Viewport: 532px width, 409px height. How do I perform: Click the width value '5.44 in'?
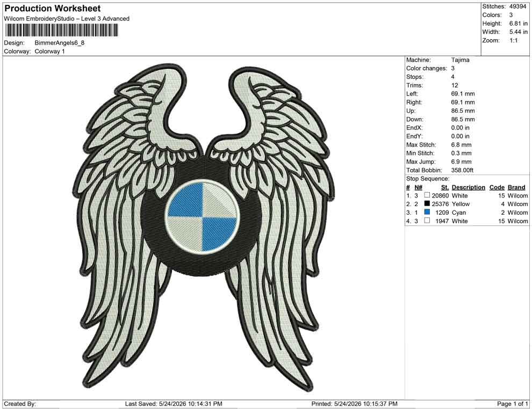click(519, 32)
